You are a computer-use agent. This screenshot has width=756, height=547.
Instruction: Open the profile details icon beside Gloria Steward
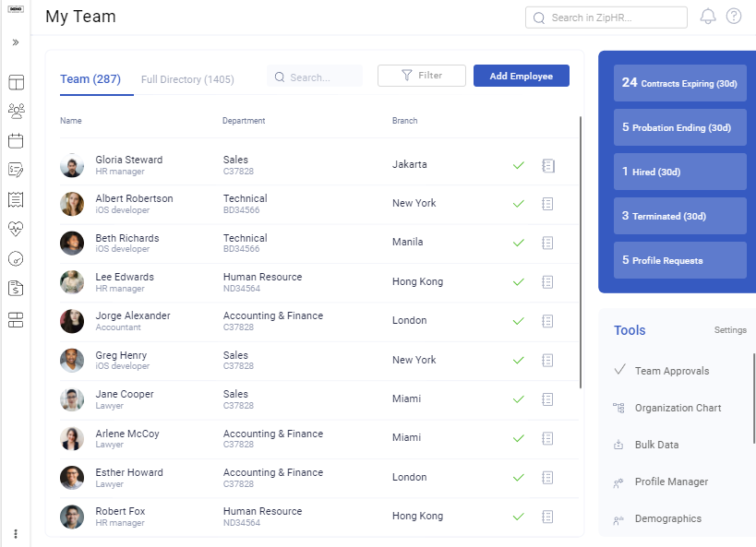tap(548, 166)
